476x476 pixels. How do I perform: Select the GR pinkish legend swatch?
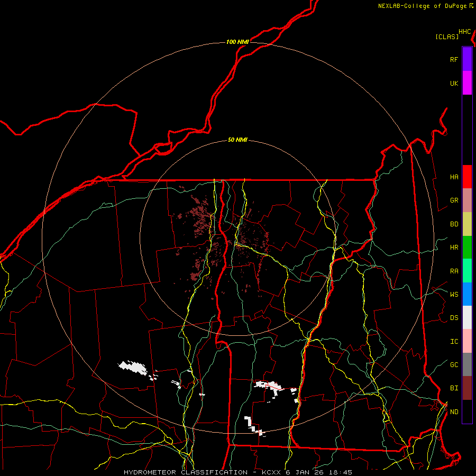(467, 200)
